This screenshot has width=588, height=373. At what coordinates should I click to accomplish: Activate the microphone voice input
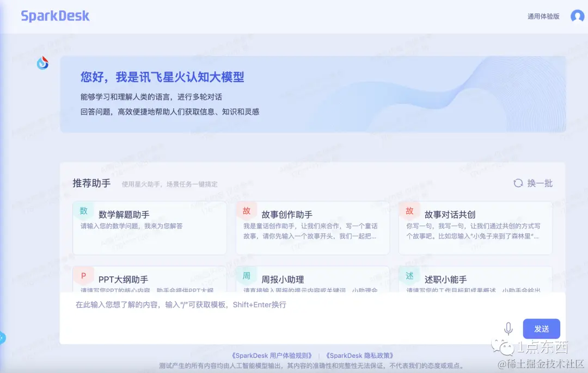click(509, 328)
